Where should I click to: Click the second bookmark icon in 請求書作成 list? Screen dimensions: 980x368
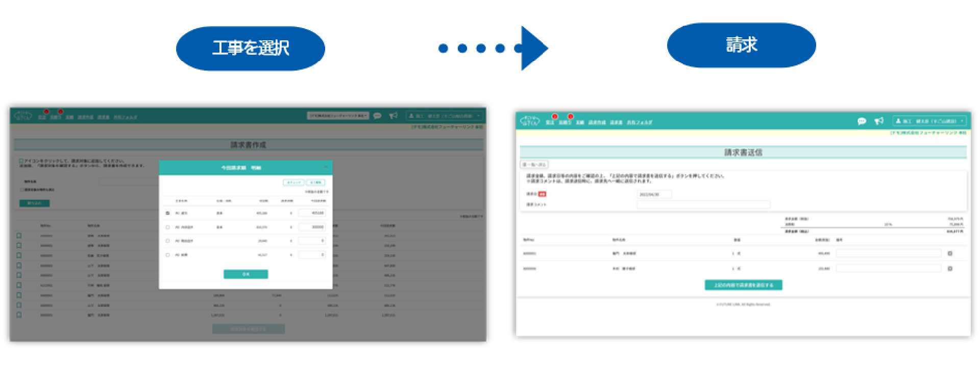coord(19,245)
